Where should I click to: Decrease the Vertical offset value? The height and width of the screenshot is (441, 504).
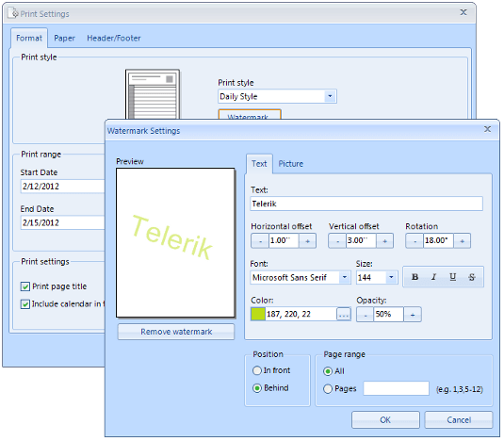pyautogui.click(x=337, y=240)
